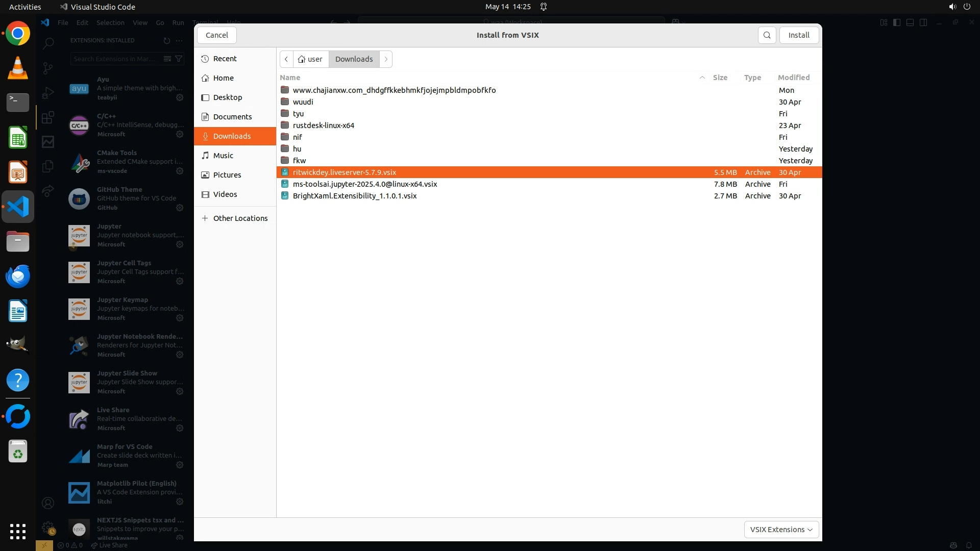Viewport: 980px width, 551px height.
Task: Open the Extensions view in activity bar
Action: tap(48, 118)
